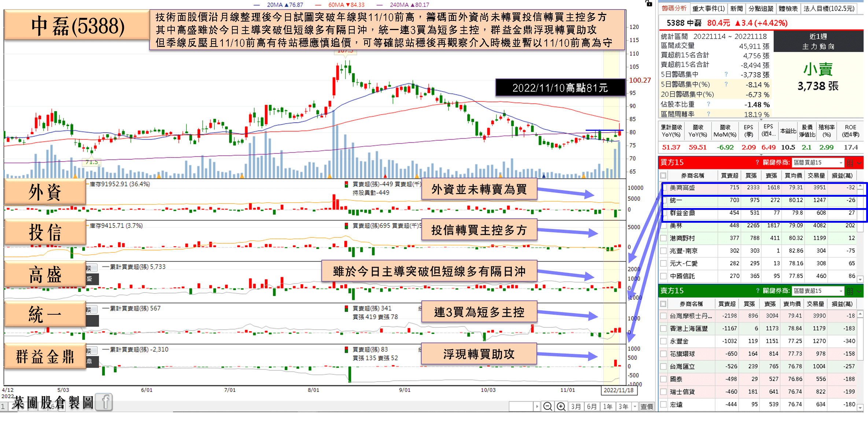Open the table grid icon in 賣方15 header
Screen dimensions: 868x422
coord(850,291)
